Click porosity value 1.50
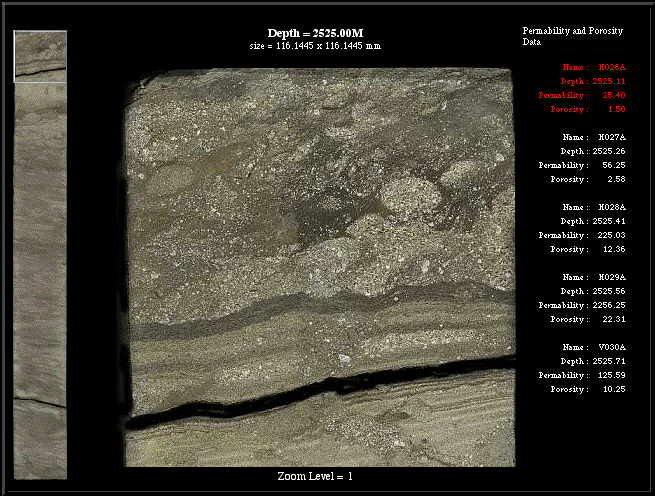 [616, 109]
